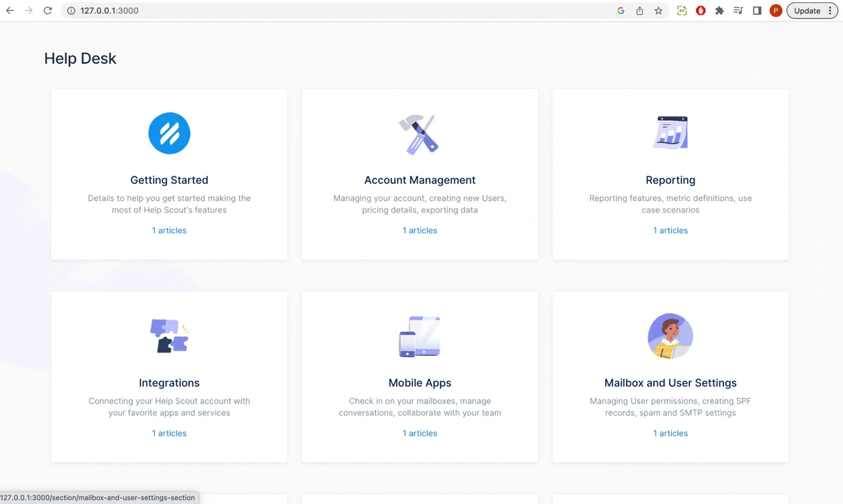The image size is (843, 504).
Task: Click "1 articles" under Mobile Apps
Action: pyautogui.click(x=420, y=433)
